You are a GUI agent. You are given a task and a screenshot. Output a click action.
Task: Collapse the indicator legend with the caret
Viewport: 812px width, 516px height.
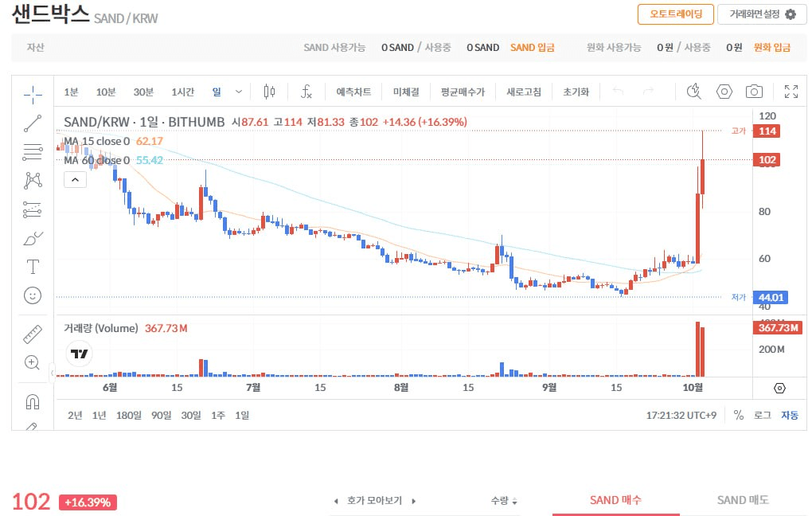click(75, 180)
